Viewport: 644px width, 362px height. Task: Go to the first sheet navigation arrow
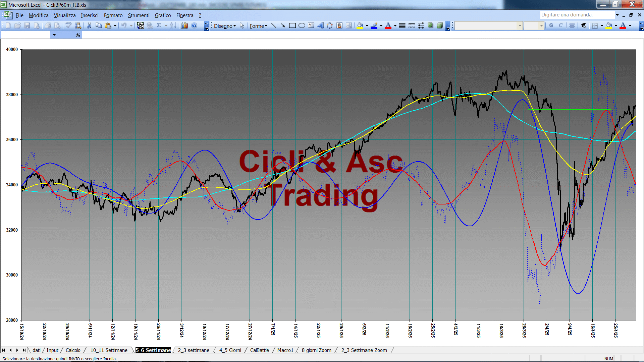pos(4,350)
